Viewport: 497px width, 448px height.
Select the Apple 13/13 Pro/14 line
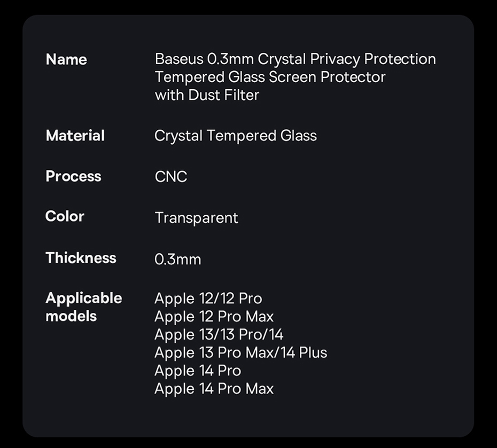[x=219, y=335]
